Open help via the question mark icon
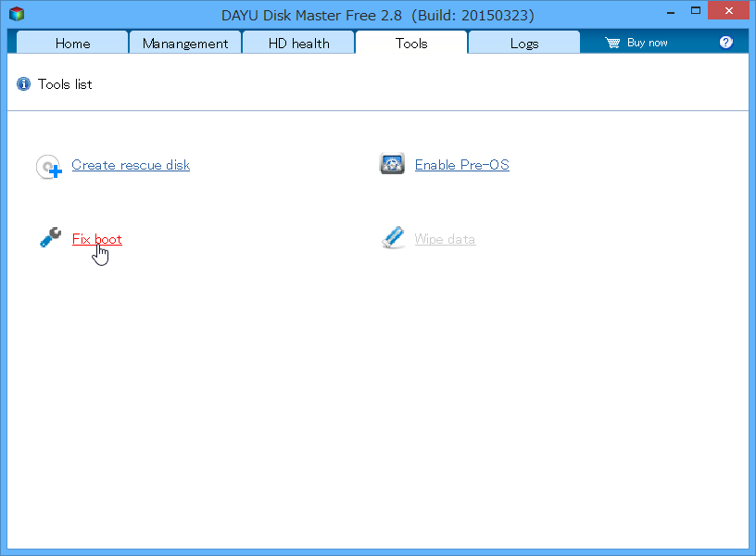This screenshot has height=556, width=756. 726,41
